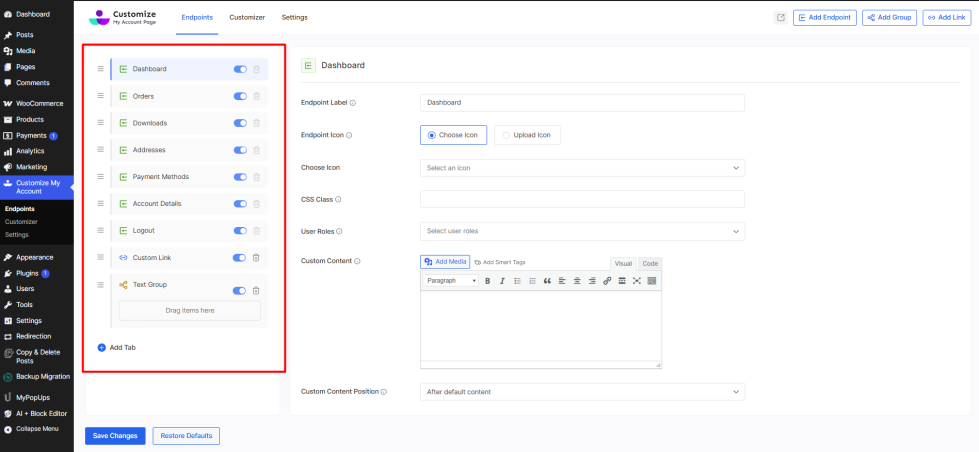
Task: Open the external preview icon in header
Action: click(780, 18)
